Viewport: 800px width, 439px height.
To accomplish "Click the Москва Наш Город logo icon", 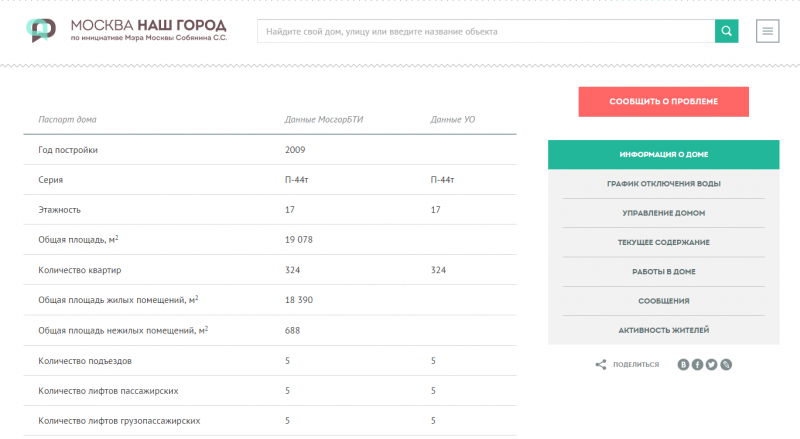I will tap(41, 30).
